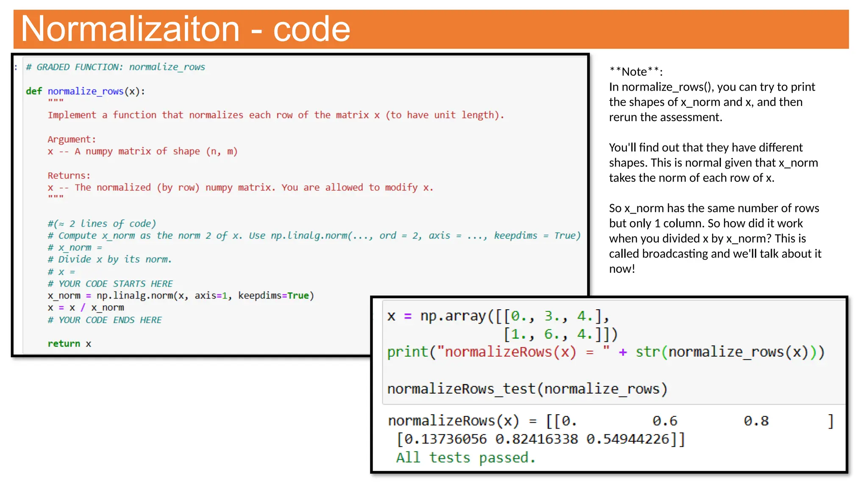Click the comment '# YOUR CODE STARTS HERE'
This screenshot has height=488, width=868.
(110, 283)
